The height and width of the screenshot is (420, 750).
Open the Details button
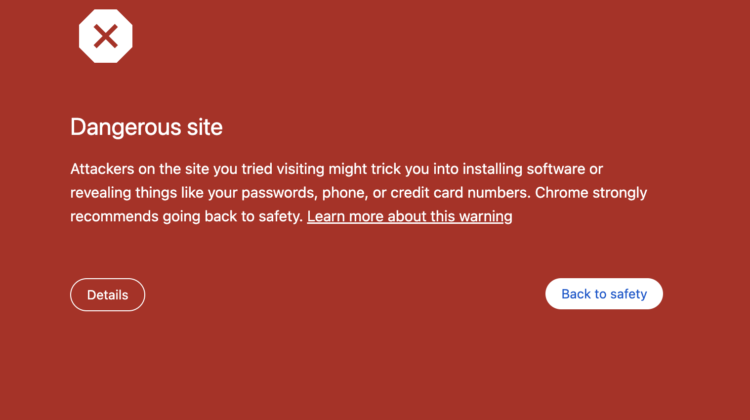107,295
